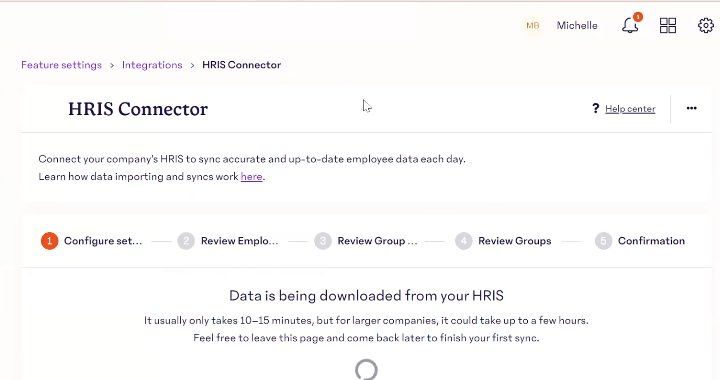This screenshot has height=380, width=720.
Task: Open notifications bell with badge
Action: coord(631,24)
